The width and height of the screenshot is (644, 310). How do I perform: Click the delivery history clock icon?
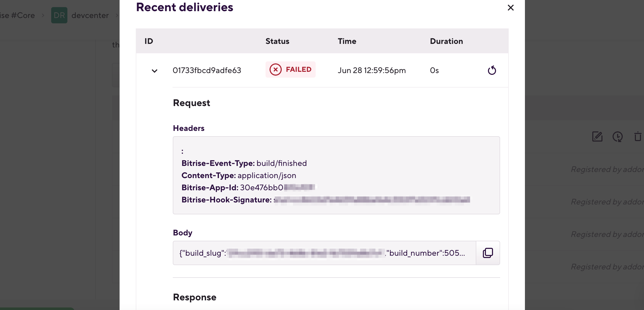pos(618,137)
